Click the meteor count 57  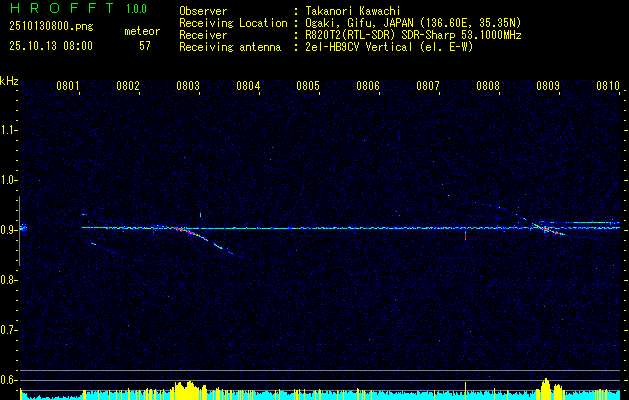(x=145, y=46)
